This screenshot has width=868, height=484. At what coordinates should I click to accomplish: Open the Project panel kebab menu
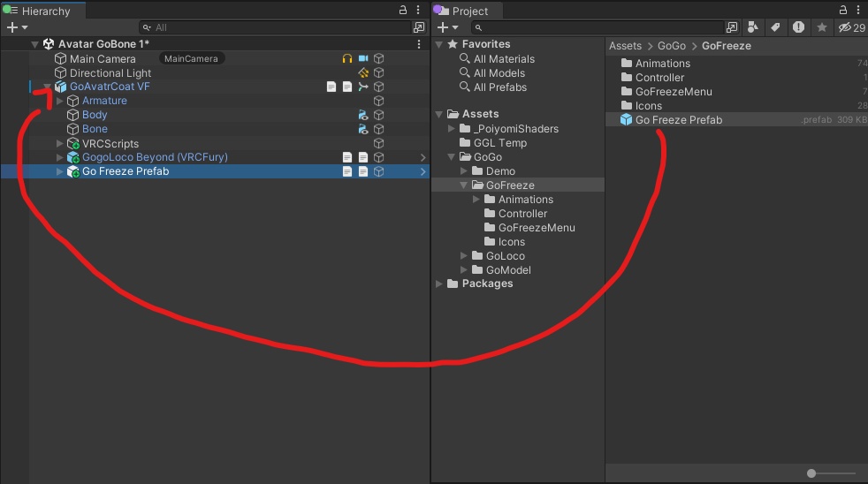[858, 10]
